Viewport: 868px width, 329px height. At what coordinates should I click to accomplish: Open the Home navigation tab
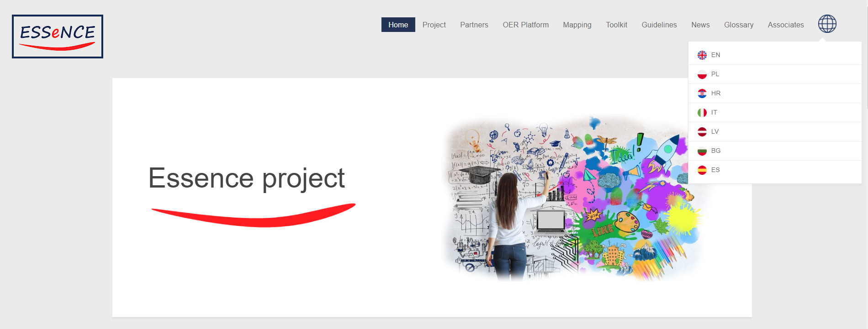pyautogui.click(x=398, y=25)
